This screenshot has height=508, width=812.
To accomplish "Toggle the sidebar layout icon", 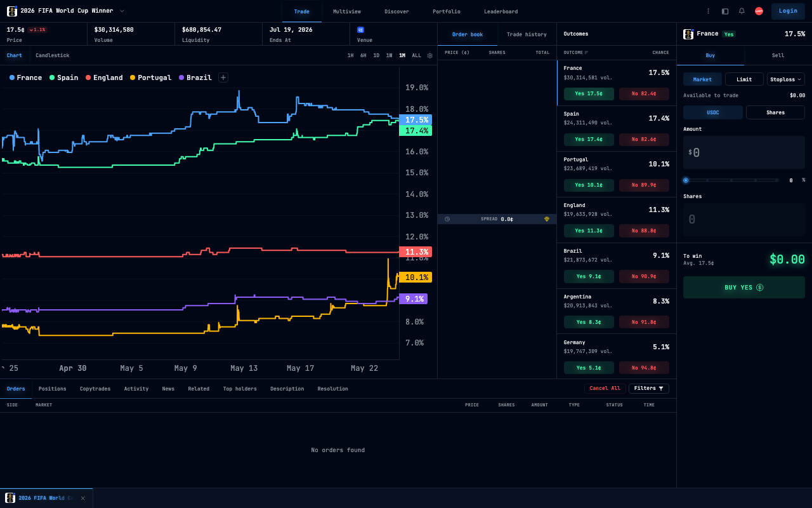I will coord(725,11).
